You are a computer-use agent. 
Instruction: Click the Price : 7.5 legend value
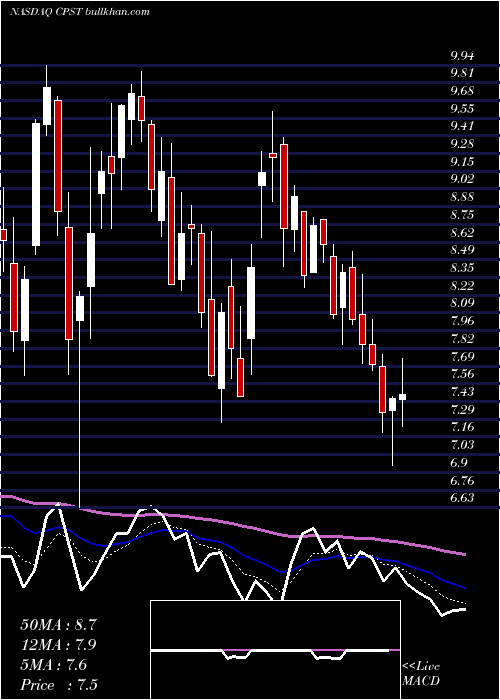click(58, 685)
